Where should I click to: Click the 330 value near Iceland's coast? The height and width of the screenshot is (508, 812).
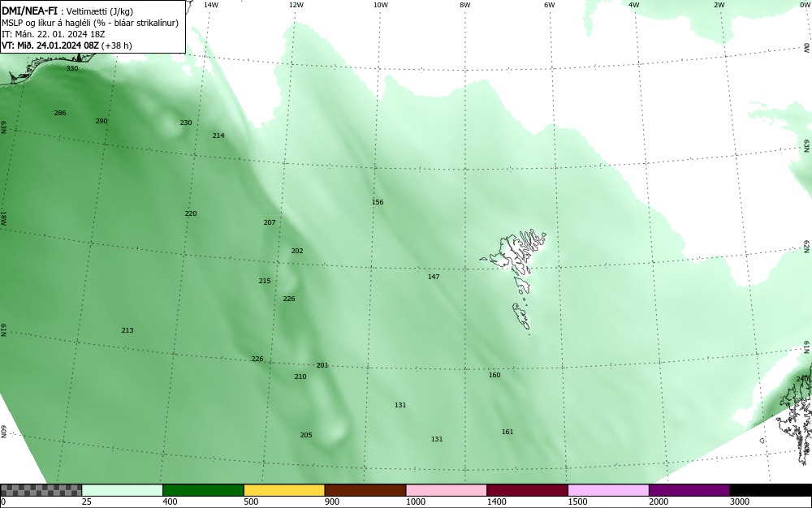pyautogui.click(x=72, y=68)
